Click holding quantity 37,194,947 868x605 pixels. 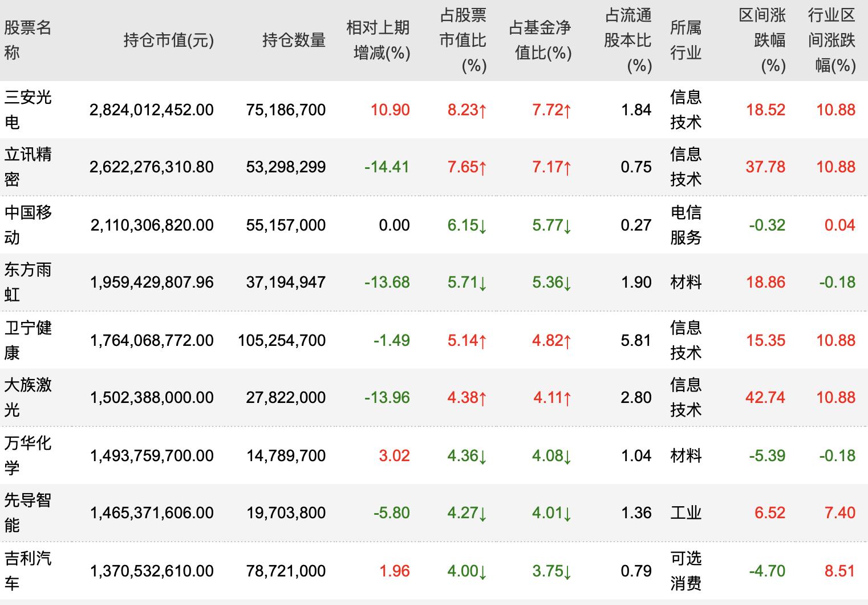pyautogui.click(x=286, y=282)
